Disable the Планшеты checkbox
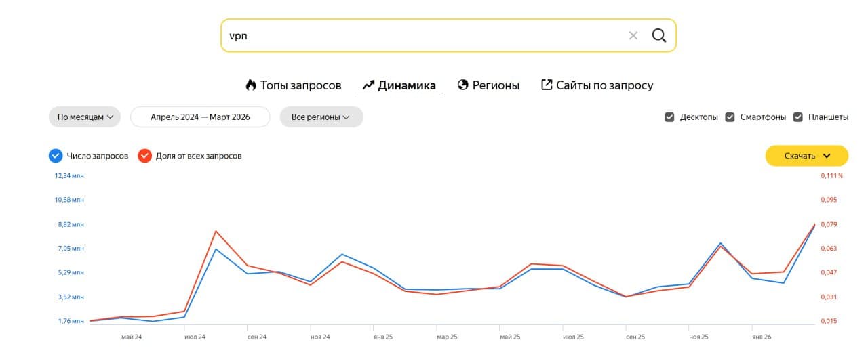This screenshot has width=868, height=359. (x=798, y=117)
